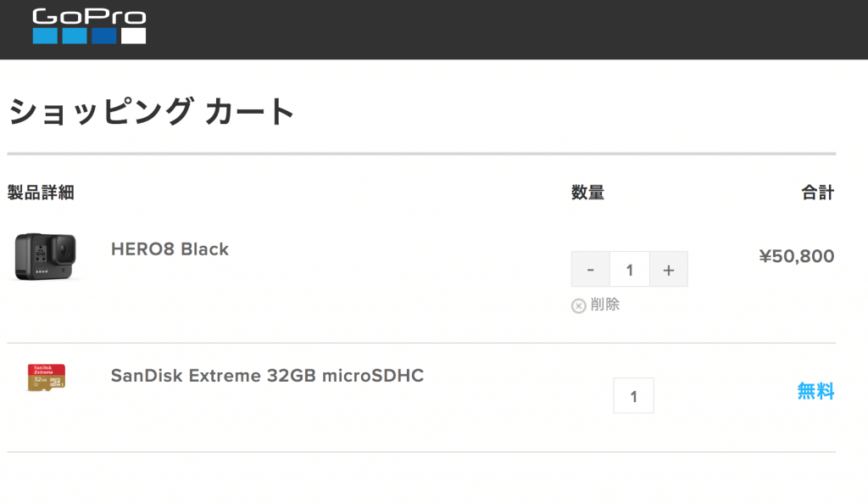Decrease HERO8 Black quantity with minus button

(591, 269)
